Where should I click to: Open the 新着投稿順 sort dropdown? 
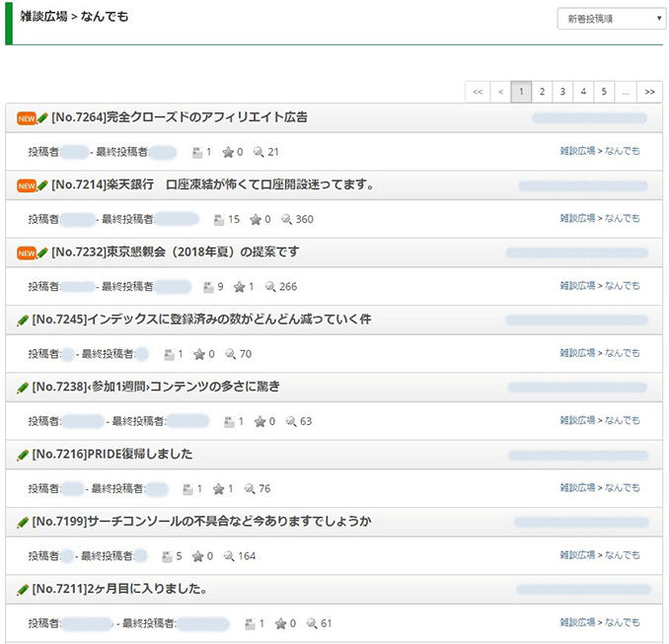coord(611,19)
